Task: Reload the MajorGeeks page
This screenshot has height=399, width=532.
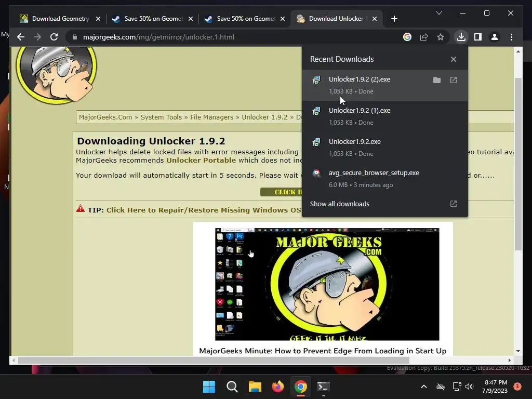Action: [x=54, y=37]
